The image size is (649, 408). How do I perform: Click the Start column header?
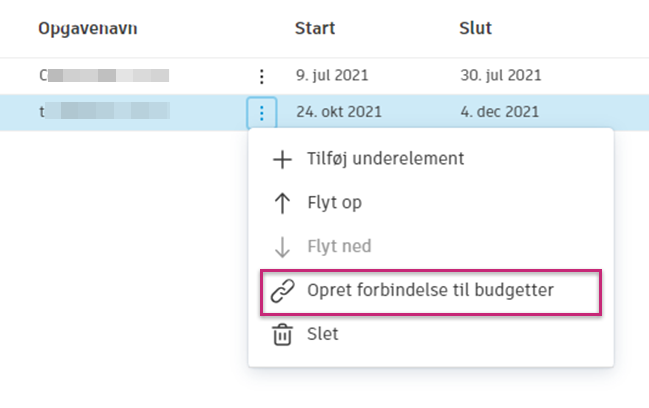pyautogui.click(x=315, y=28)
